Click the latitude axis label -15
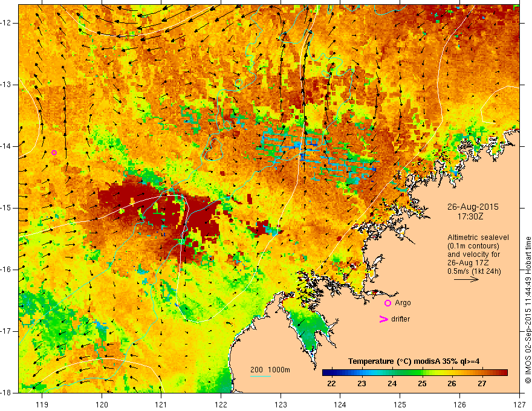The height and width of the screenshot is (411, 532). click(x=7, y=208)
